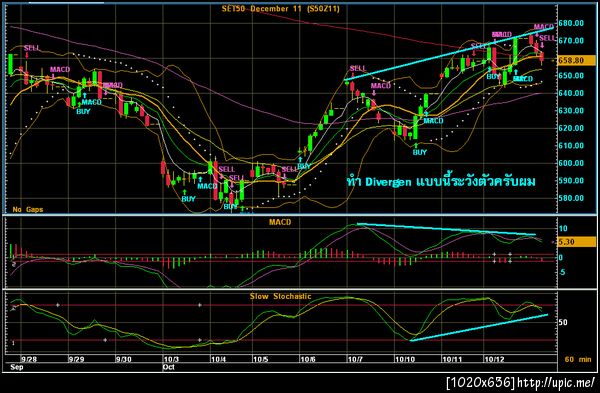600x393 pixels.
Task: Click the pink MACD label in the top right corner
Action: point(544,27)
